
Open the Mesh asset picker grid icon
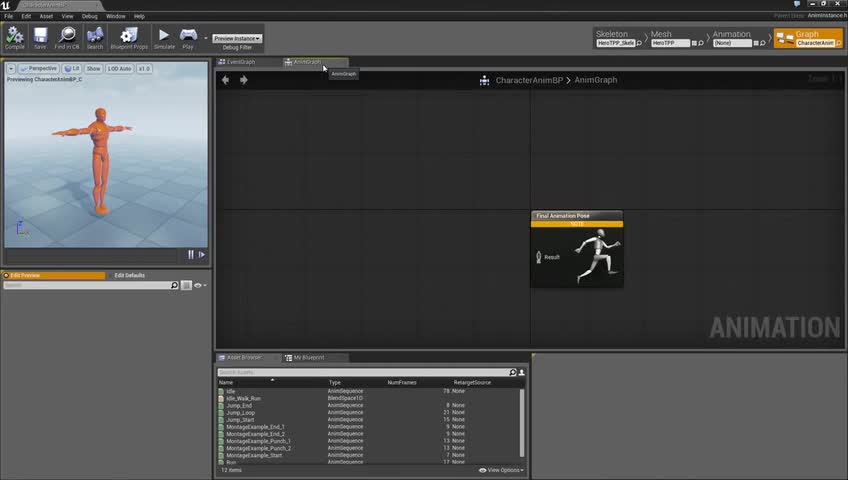coord(694,43)
